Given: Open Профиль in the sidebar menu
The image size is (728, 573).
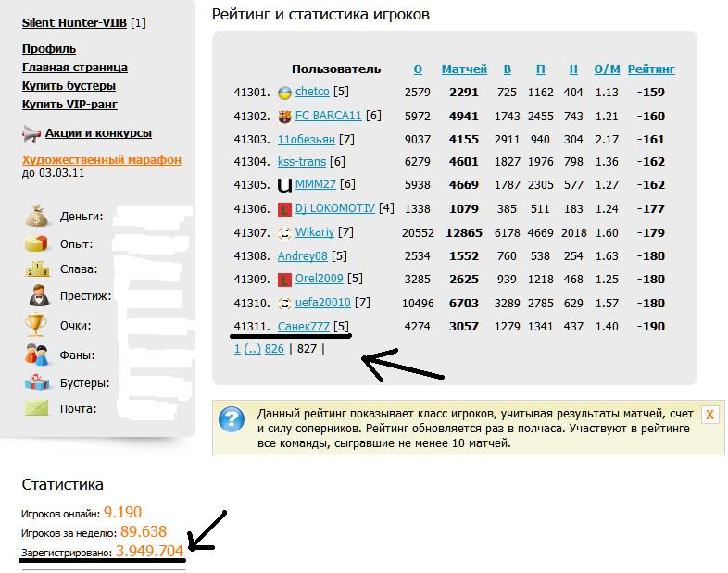Looking at the screenshot, I should [49, 49].
